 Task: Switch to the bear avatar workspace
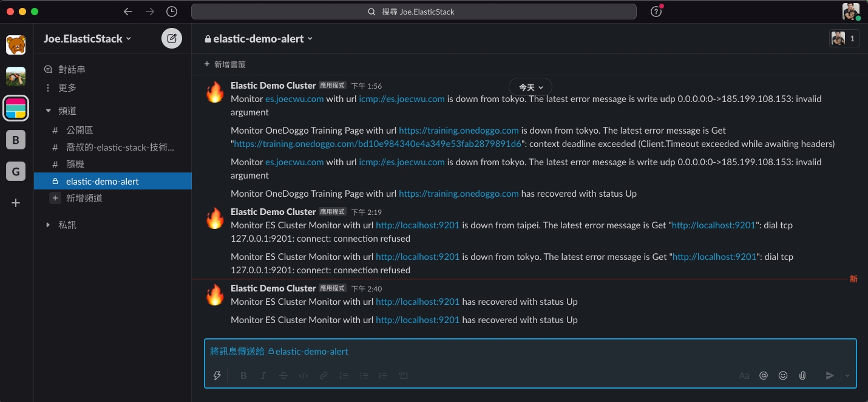click(x=16, y=45)
